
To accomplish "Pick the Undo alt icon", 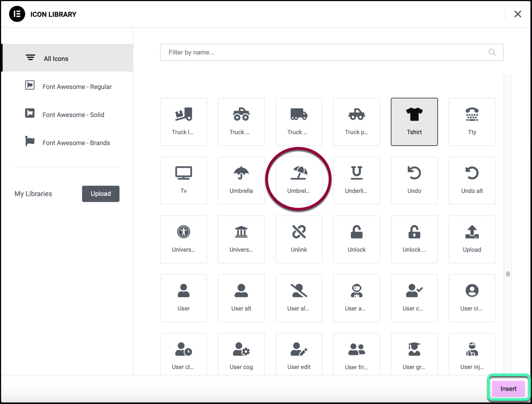I will point(472,180).
